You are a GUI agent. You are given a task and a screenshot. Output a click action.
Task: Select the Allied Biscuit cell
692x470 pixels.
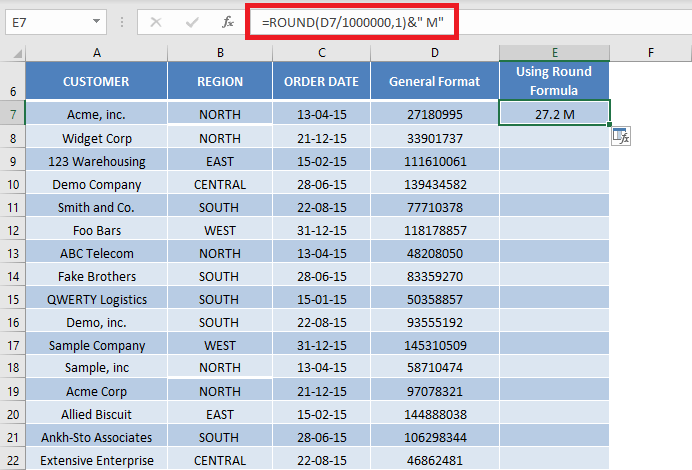tap(96, 414)
